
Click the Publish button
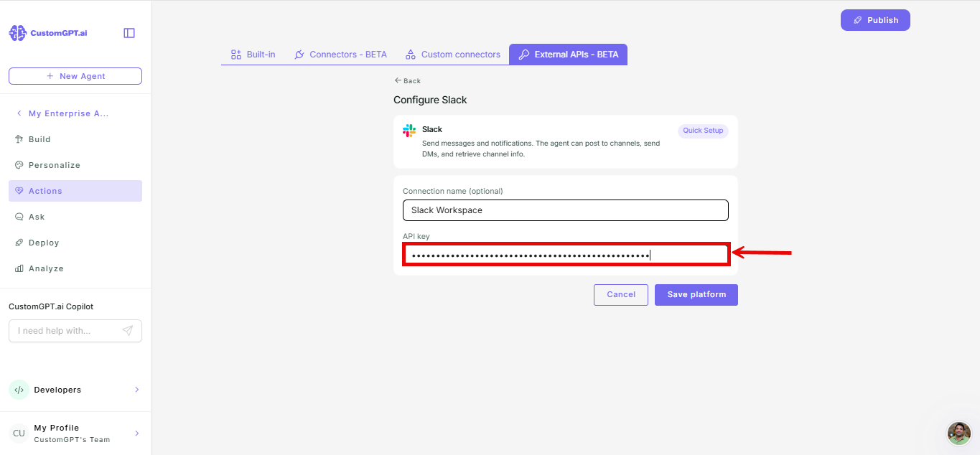click(x=875, y=20)
